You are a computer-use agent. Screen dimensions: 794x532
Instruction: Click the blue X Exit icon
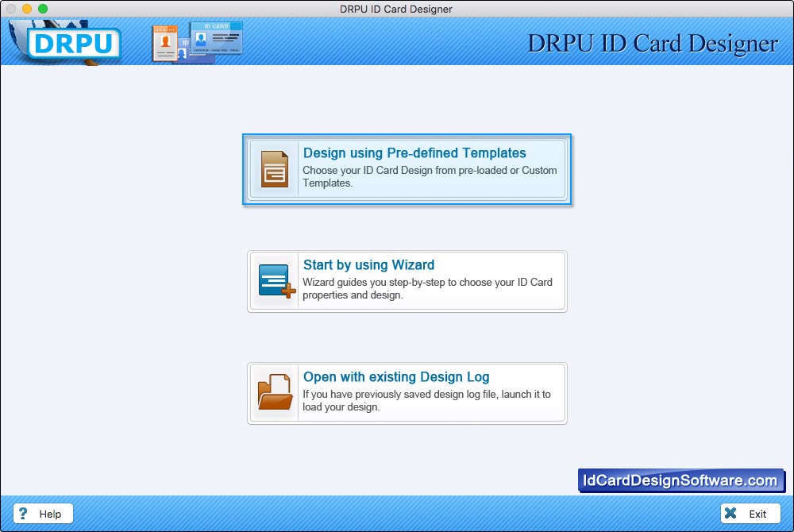pos(730,513)
